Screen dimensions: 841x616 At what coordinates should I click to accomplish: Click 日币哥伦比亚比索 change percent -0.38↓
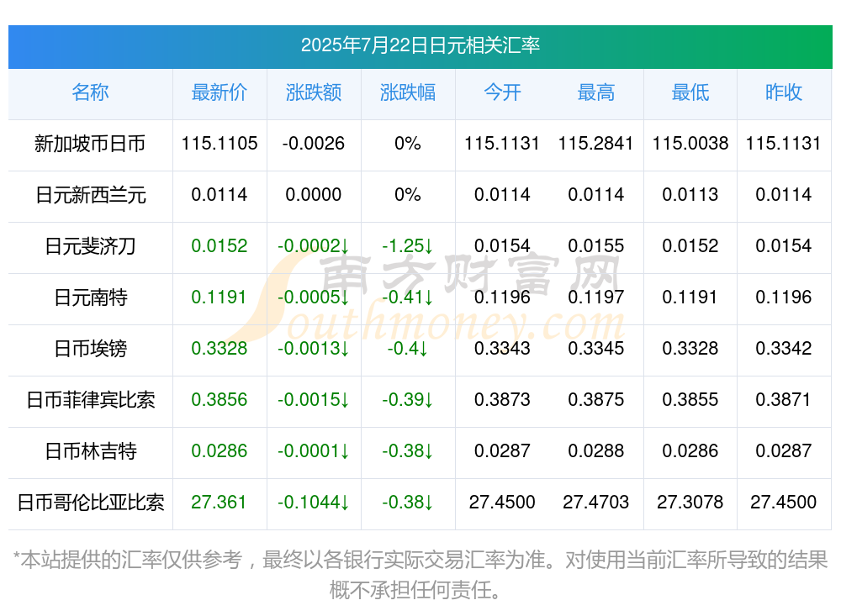click(x=408, y=503)
